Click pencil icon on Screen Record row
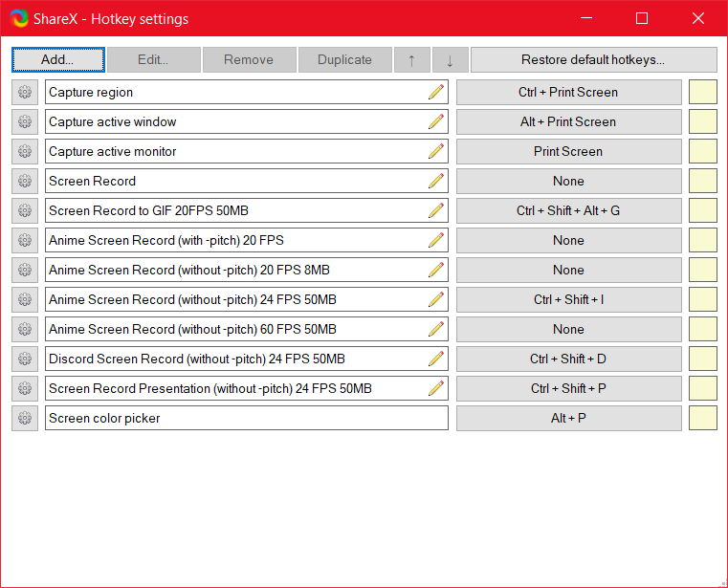This screenshot has height=588, width=728. (436, 181)
